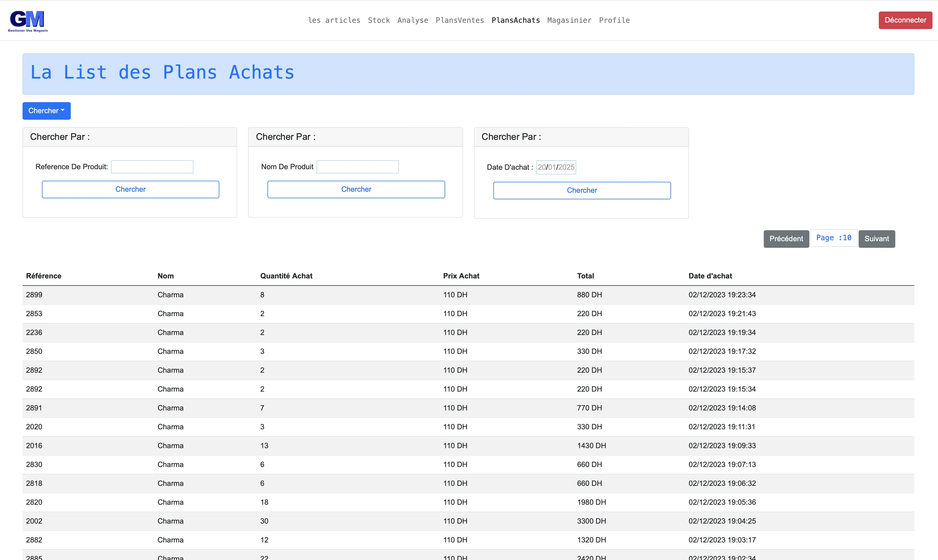The width and height of the screenshot is (938, 560).
Task: Click the GM logo icon
Action: click(x=28, y=21)
